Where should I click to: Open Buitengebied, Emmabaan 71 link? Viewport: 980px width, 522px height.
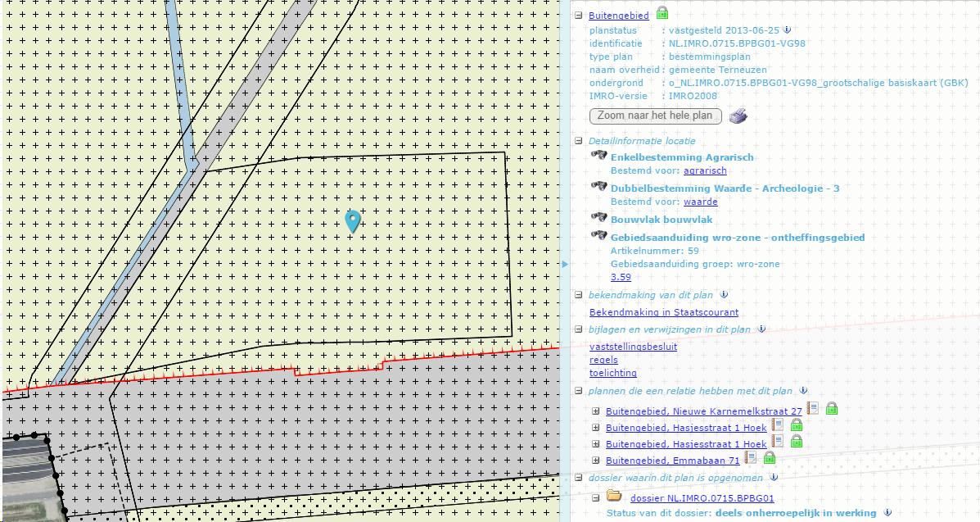pyautogui.click(x=672, y=460)
